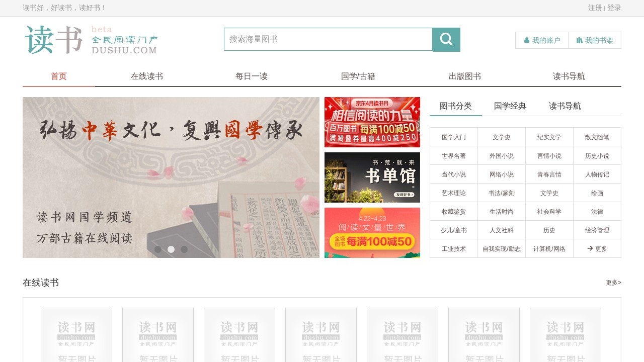
Task: Choose the 言情小说 category
Action: (x=549, y=156)
